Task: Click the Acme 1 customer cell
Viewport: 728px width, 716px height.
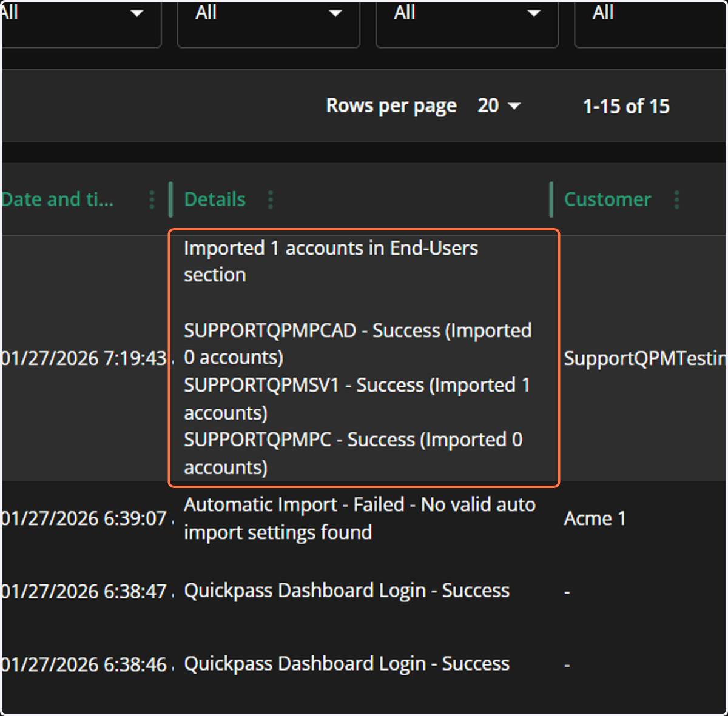Action: pyautogui.click(x=595, y=518)
